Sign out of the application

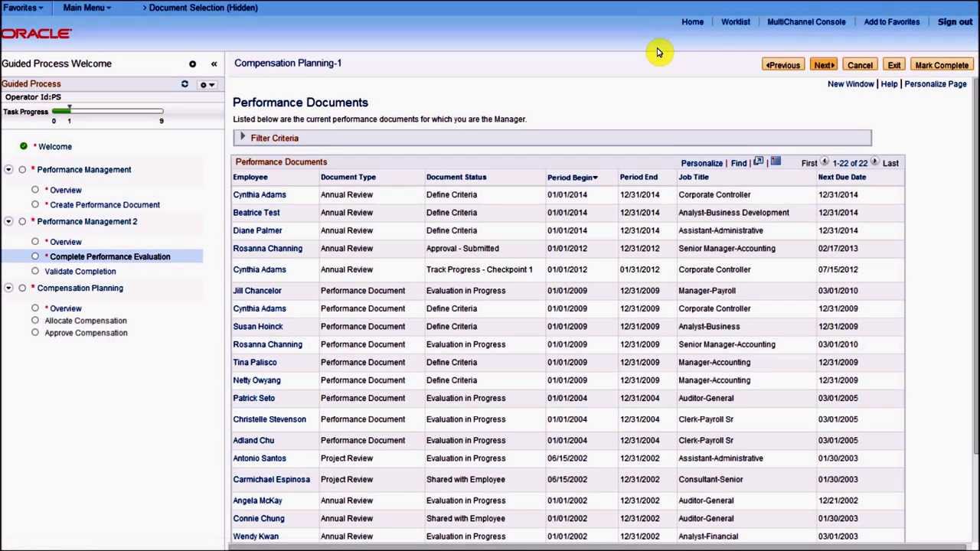(955, 22)
